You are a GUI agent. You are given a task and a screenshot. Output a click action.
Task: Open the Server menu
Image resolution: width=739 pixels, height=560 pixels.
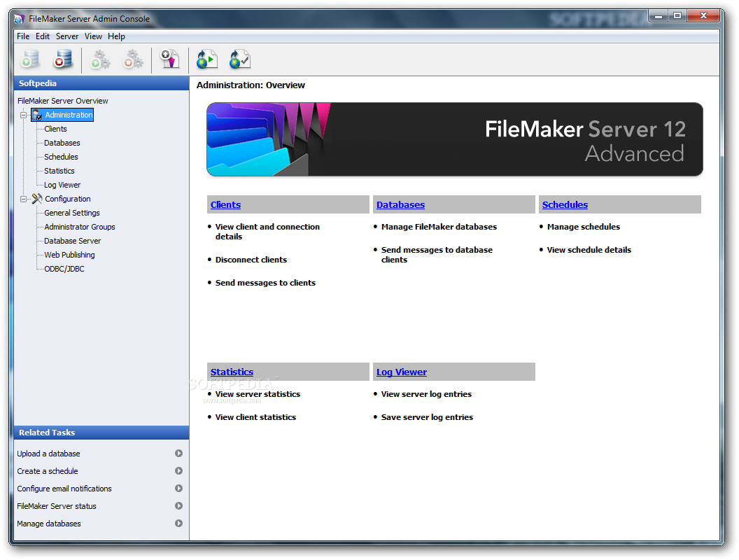[67, 36]
